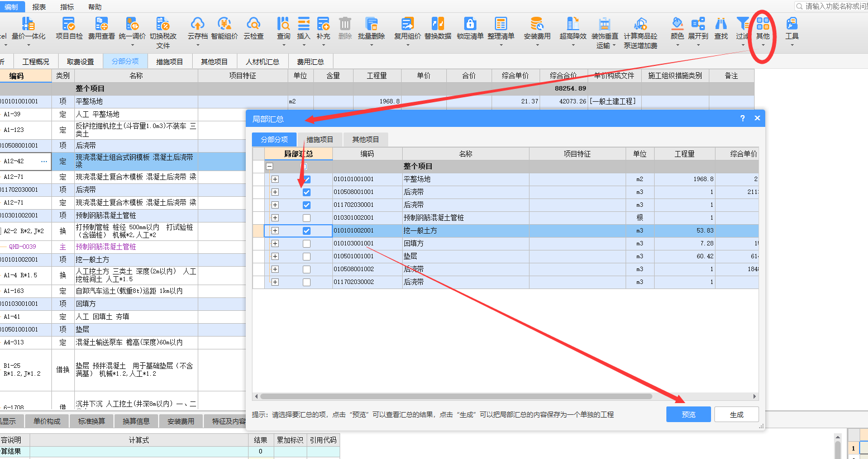868x459 pixels.
Task: Switch to 其他项目 tab in 局部汇总 dialog
Action: [x=365, y=140]
